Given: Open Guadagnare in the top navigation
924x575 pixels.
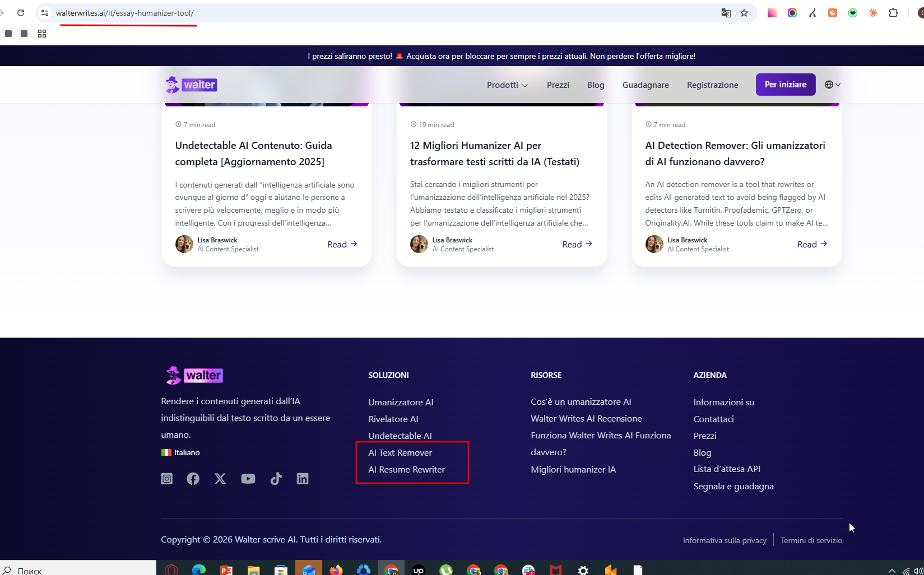Looking at the screenshot, I should pos(646,85).
